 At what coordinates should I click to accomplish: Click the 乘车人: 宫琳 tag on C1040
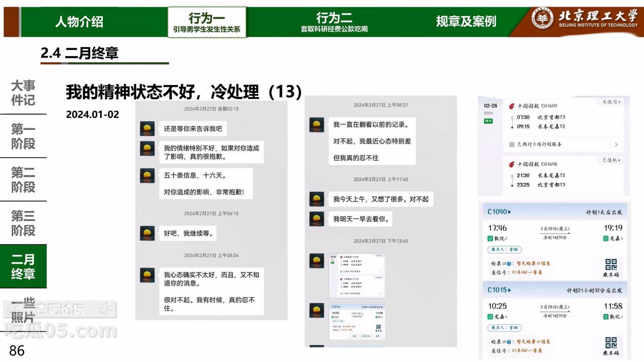[x=504, y=249]
